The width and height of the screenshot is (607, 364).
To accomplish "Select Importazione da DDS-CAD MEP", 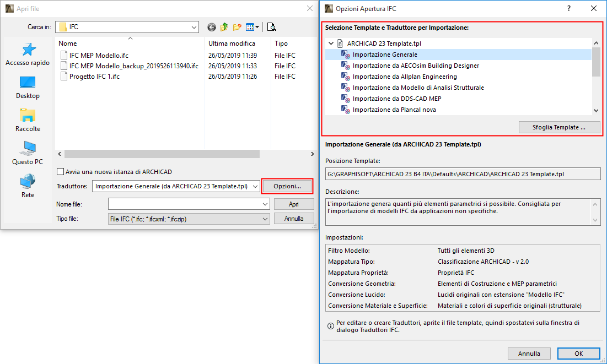I will (397, 99).
